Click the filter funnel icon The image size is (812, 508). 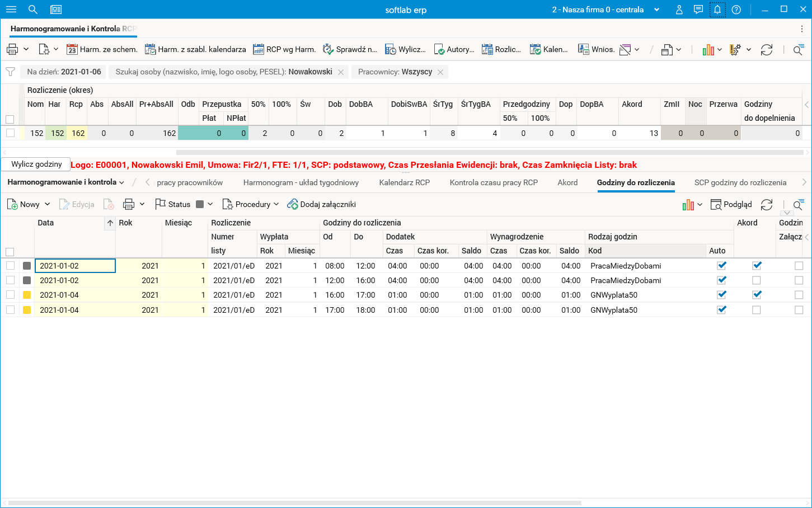[10, 72]
